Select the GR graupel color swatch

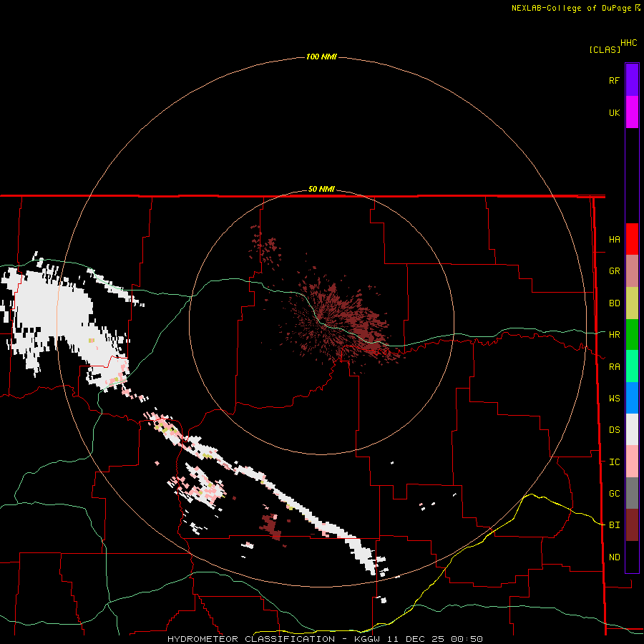point(632,271)
